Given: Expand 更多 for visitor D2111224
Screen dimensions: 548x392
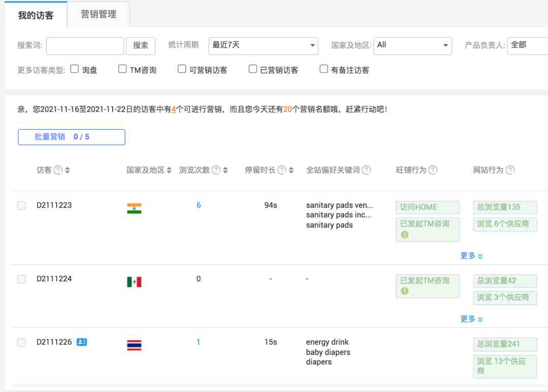Looking at the screenshot, I should click(471, 319).
